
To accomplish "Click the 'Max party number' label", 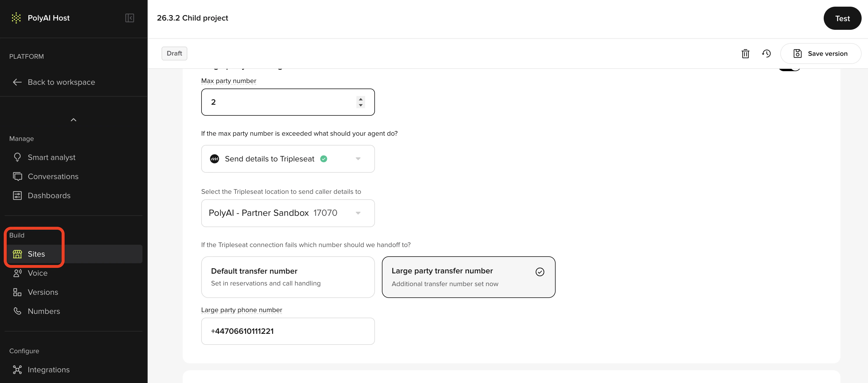I will click(228, 81).
